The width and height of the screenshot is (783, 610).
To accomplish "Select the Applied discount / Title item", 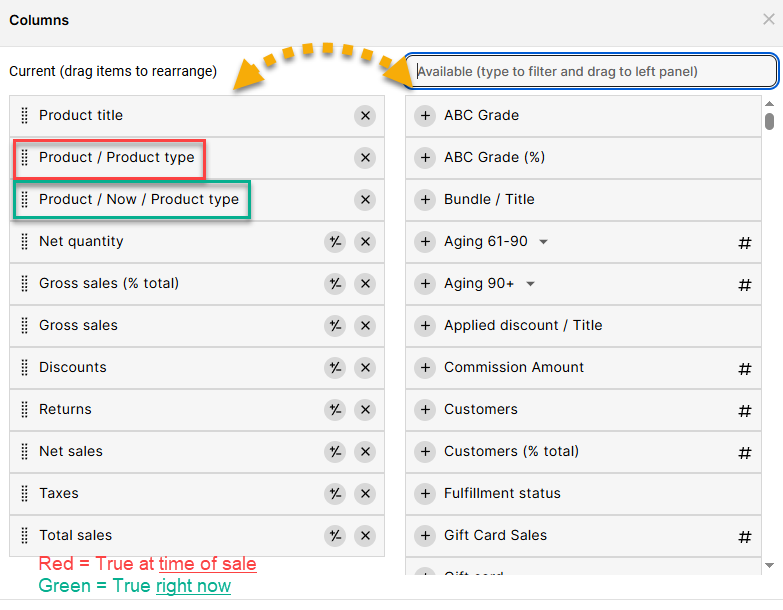I will pyautogui.click(x=523, y=326).
